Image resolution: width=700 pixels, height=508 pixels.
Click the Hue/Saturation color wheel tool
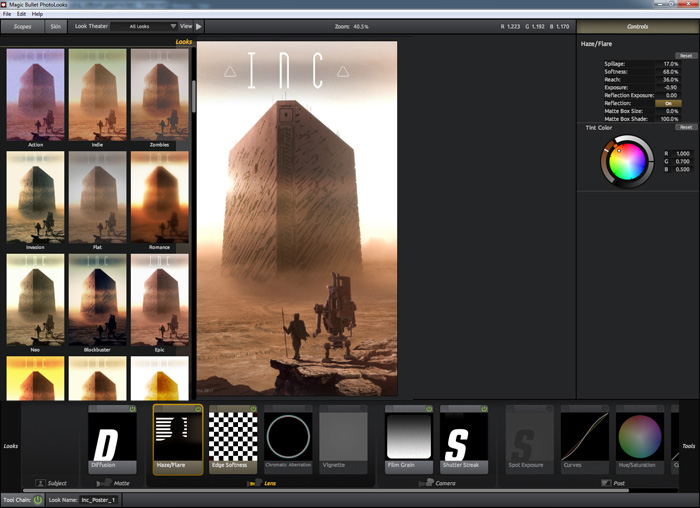tap(640, 438)
